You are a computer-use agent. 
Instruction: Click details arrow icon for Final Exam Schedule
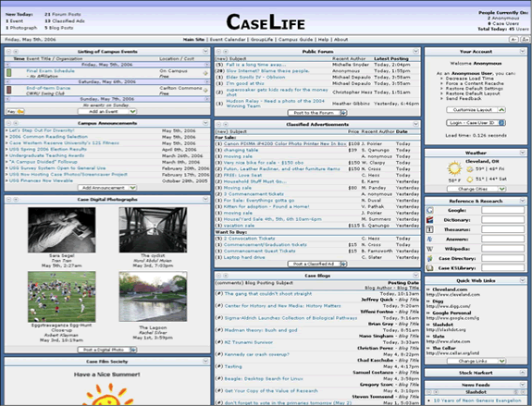(x=205, y=73)
